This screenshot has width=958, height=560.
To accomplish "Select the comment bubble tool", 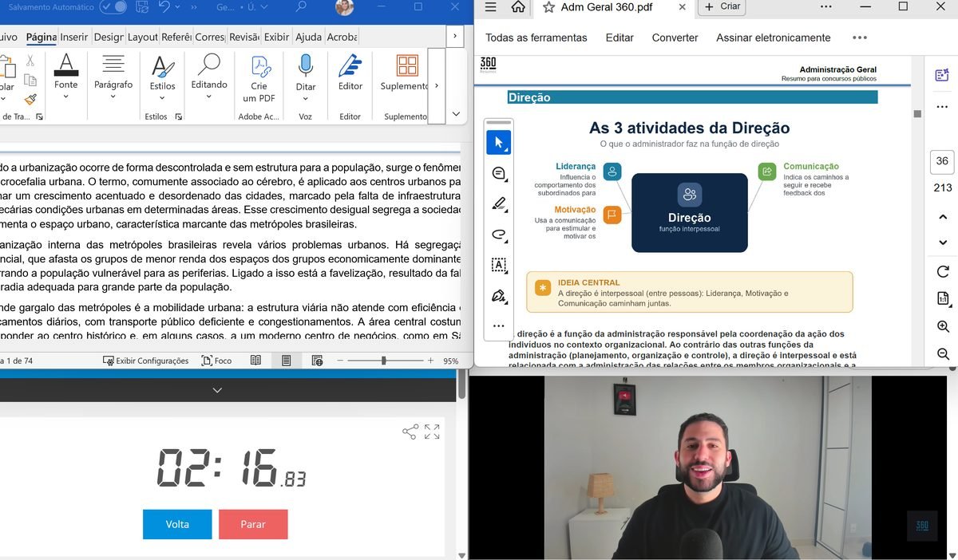I will pyautogui.click(x=499, y=173).
